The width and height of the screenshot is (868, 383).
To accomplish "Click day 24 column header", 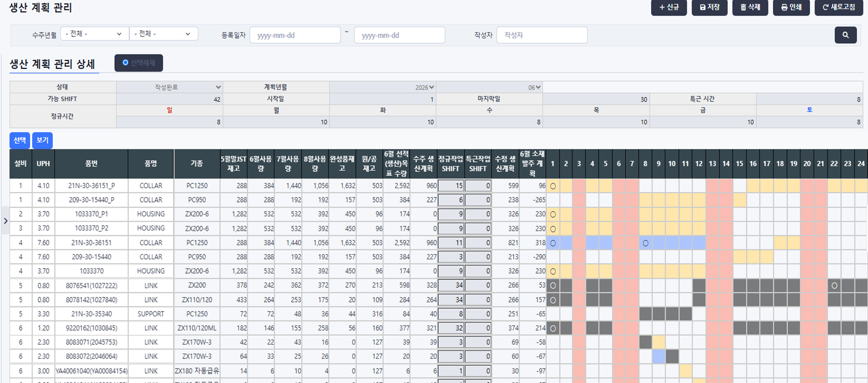I will pos(861,164).
